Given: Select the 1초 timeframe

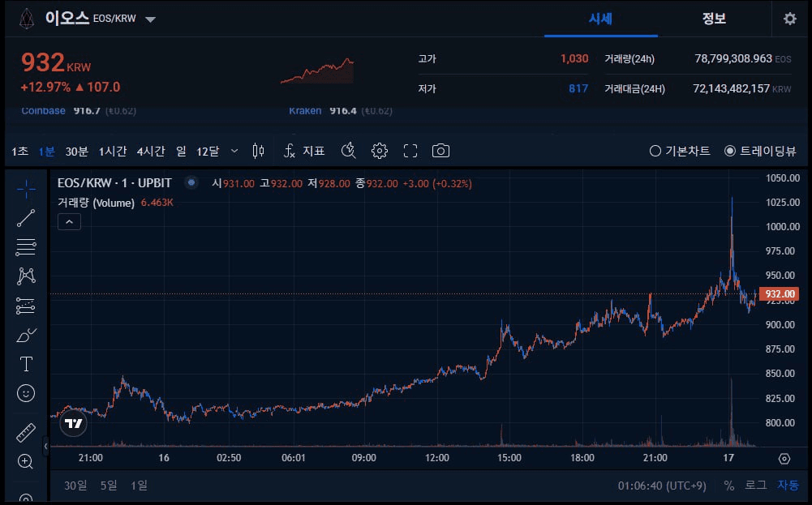Looking at the screenshot, I should [x=20, y=151].
